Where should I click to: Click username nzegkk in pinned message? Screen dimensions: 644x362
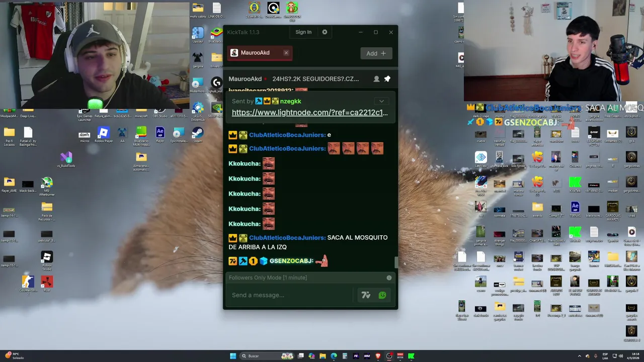tap(290, 102)
